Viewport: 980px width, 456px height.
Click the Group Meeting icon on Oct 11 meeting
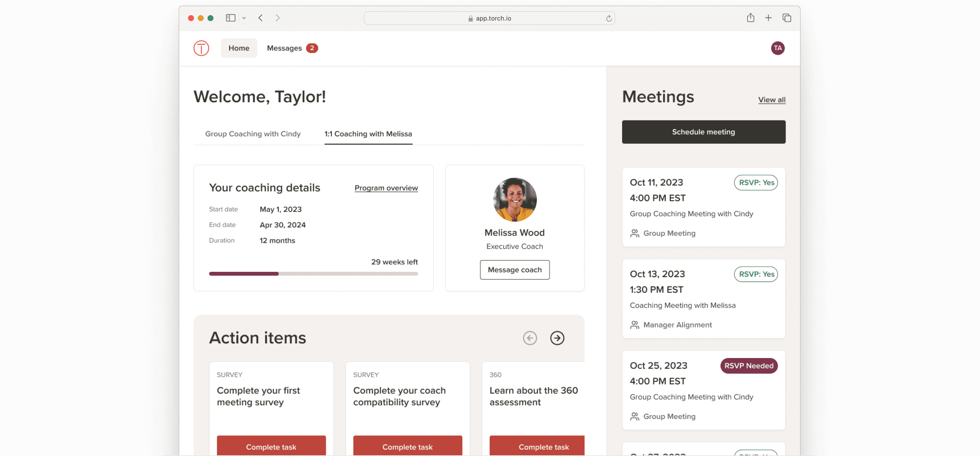point(634,233)
